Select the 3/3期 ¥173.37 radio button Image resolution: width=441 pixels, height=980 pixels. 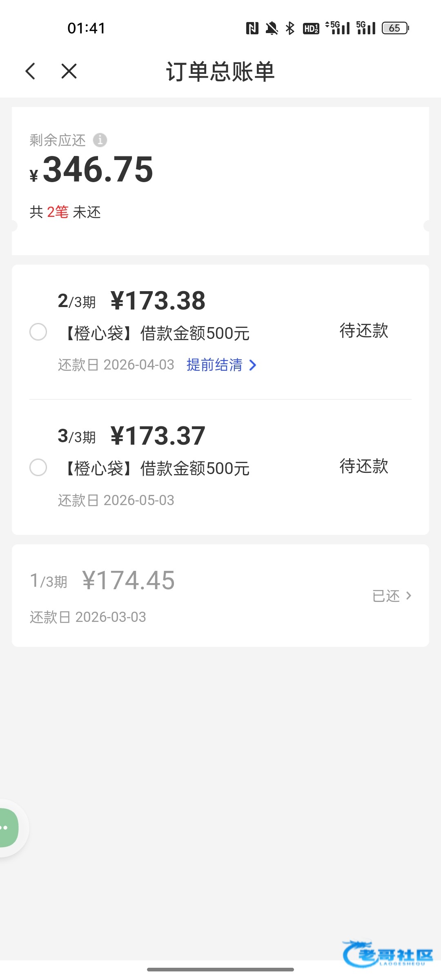38,467
